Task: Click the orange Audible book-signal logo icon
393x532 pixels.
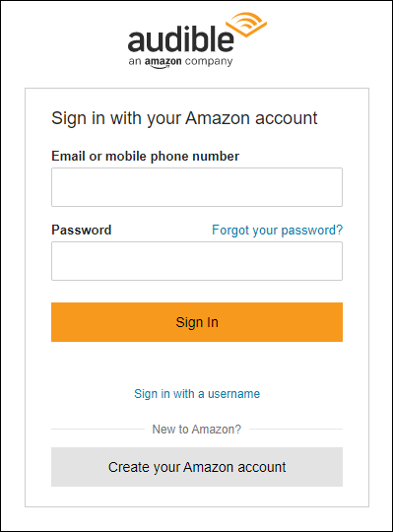Action: pyautogui.click(x=246, y=25)
